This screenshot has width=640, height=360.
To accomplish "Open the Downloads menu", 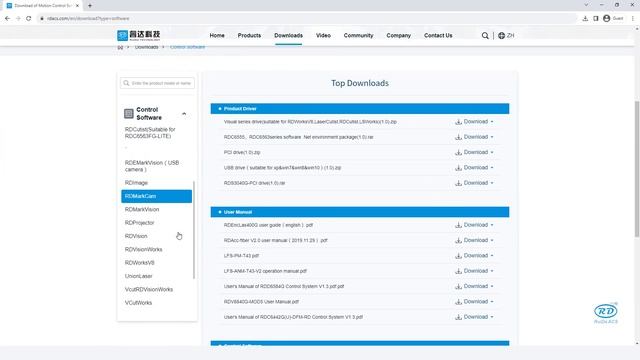I will pyautogui.click(x=288, y=36).
